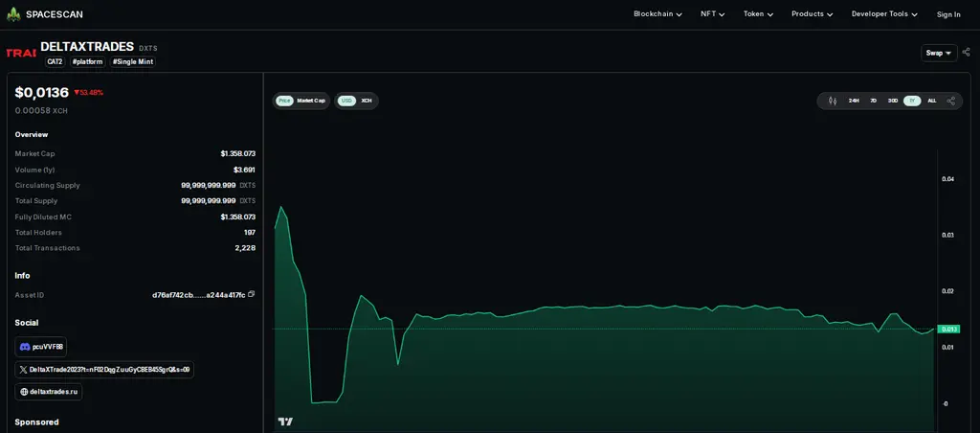Click the TradingView logo on chart

point(285,422)
